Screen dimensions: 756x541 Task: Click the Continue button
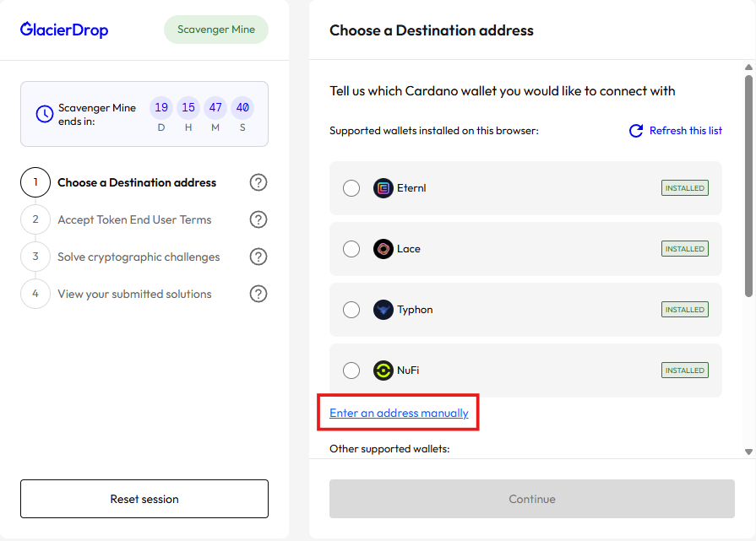531,499
